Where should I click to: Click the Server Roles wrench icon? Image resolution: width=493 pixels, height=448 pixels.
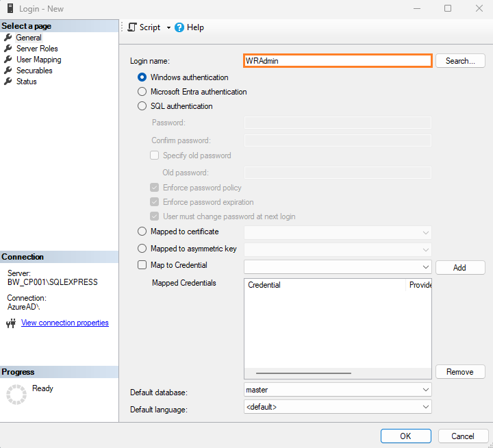pyautogui.click(x=8, y=49)
